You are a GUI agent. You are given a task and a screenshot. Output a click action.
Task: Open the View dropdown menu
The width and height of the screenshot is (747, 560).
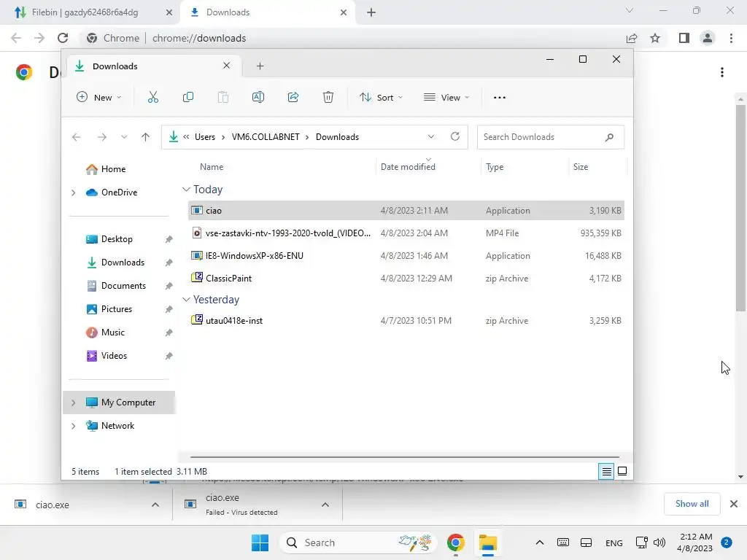(x=446, y=98)
